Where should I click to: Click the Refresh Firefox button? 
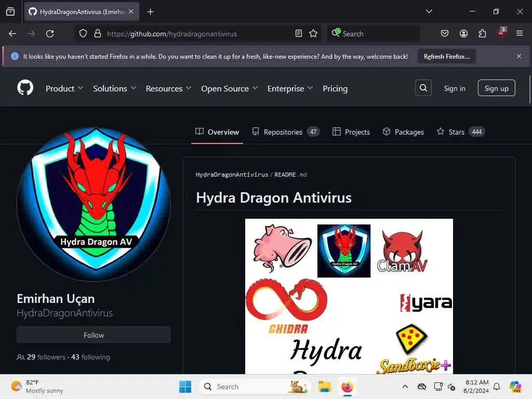446,57
